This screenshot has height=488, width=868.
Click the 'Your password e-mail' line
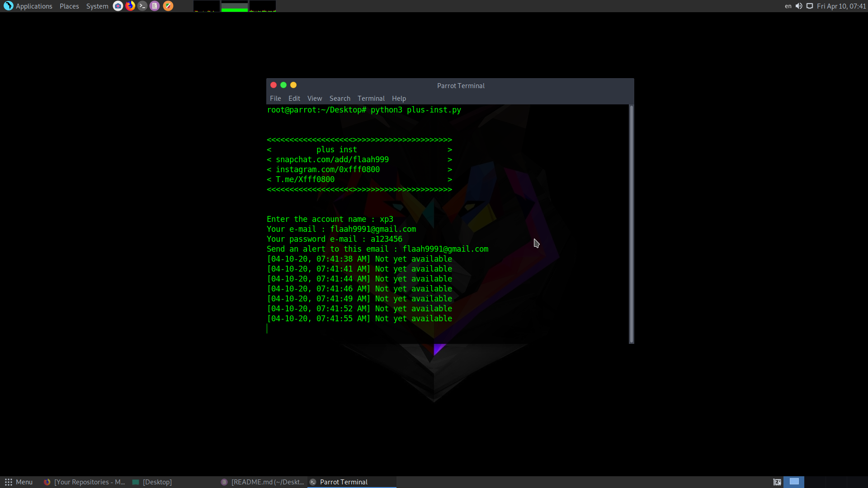(335, 239)
